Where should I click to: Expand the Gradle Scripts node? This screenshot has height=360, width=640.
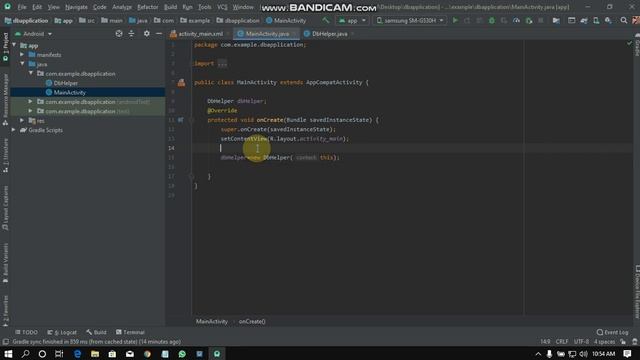coord(14,130)
